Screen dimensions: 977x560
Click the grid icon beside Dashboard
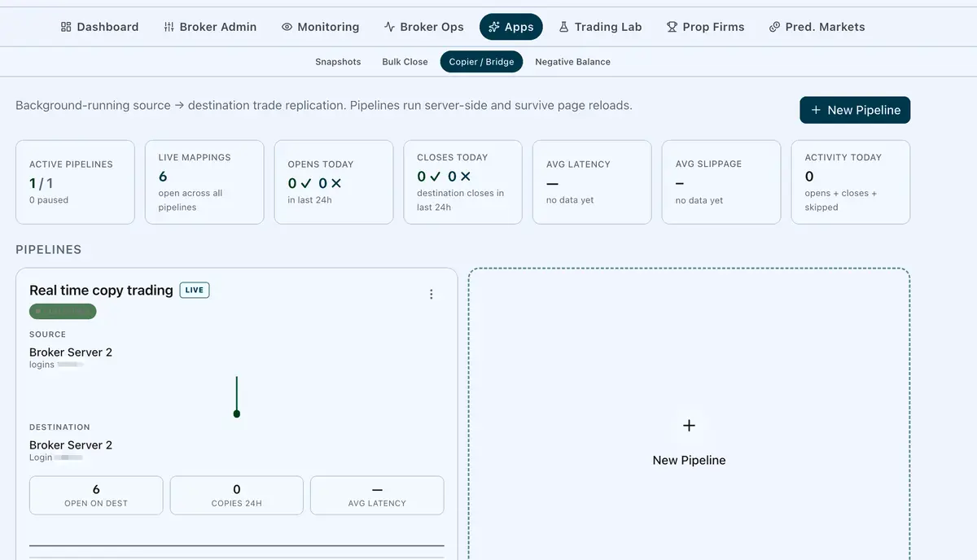(66, 27)
